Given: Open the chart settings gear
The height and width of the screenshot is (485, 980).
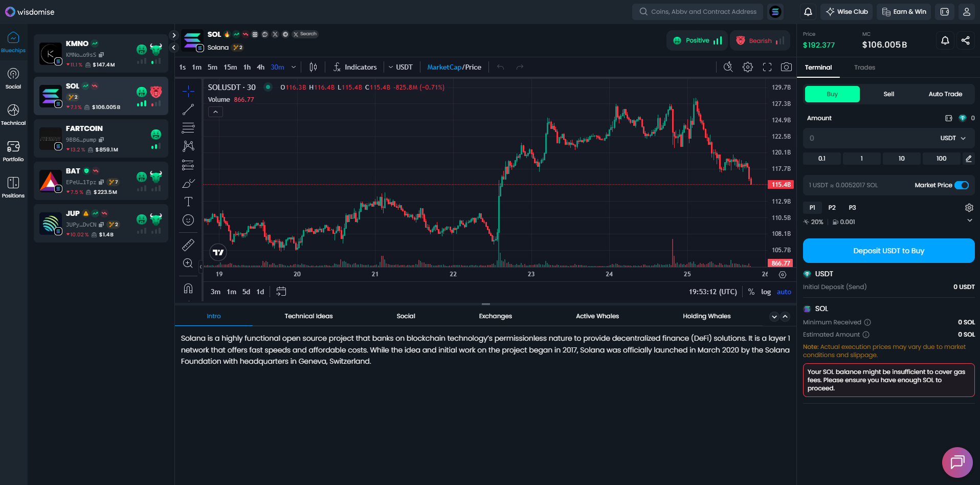Looking at the screenshot, I should pos(747,67).
